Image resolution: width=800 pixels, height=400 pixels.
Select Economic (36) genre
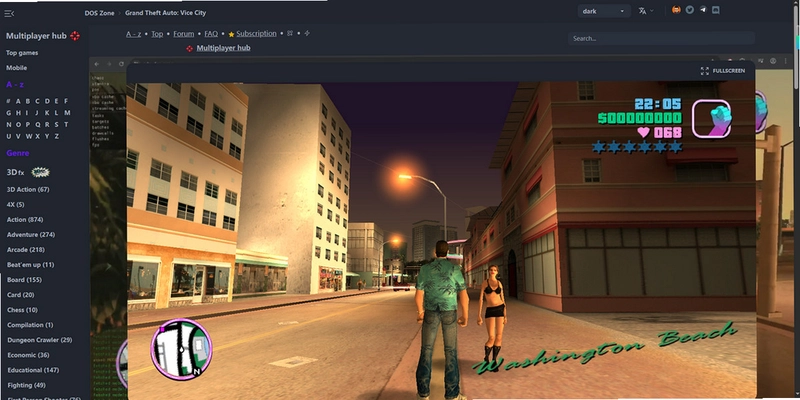coord(28,355)
